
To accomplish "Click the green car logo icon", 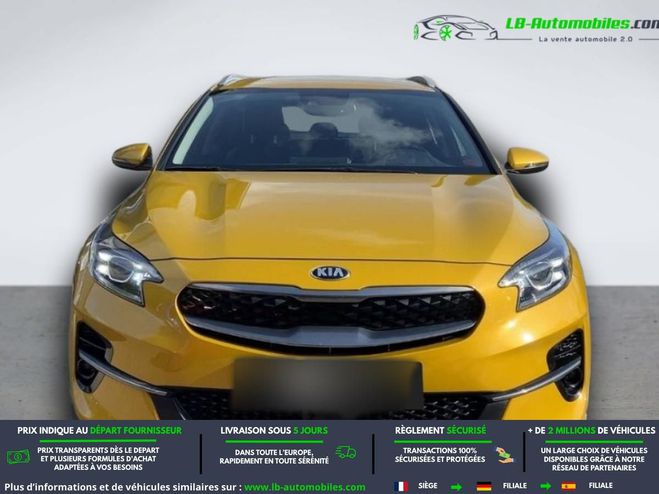I will (455, 28).
